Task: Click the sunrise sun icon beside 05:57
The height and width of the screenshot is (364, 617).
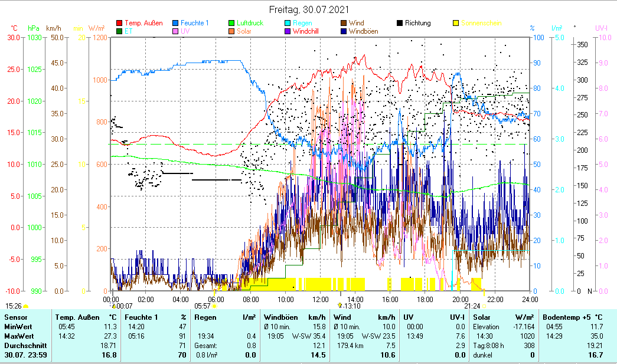Action: [x=214, y=306]
